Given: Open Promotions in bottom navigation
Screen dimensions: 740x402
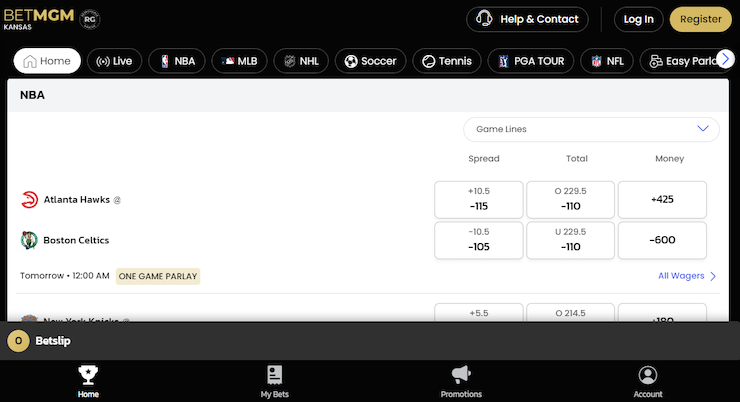Looking at the screenshot, I should 461,382.
